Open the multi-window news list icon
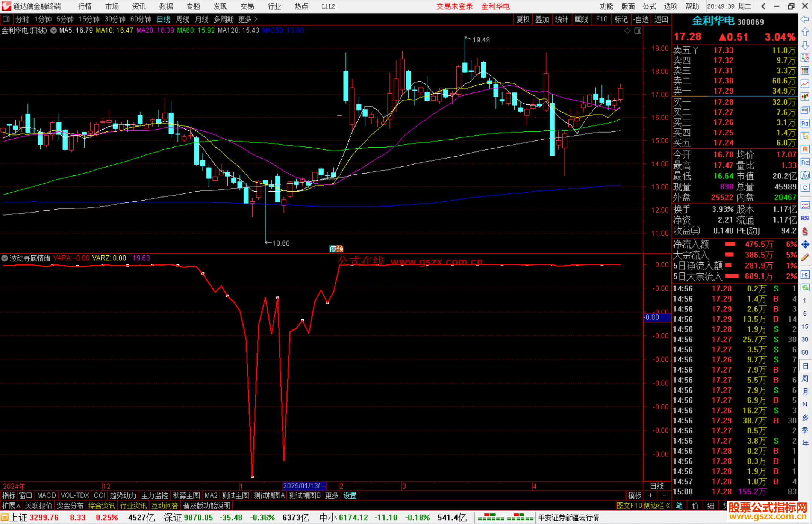The height and width of the screenshot is (524, 812). [805, 110]
